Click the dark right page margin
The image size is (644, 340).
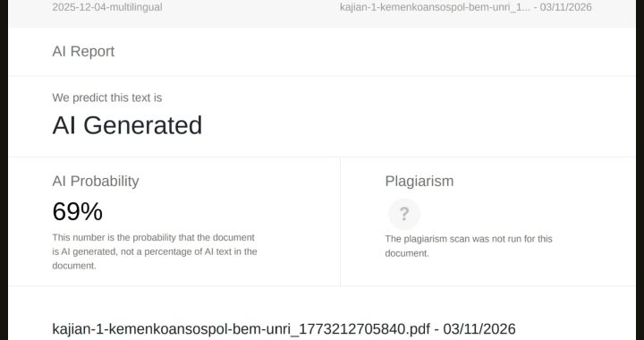pos(640,170)
